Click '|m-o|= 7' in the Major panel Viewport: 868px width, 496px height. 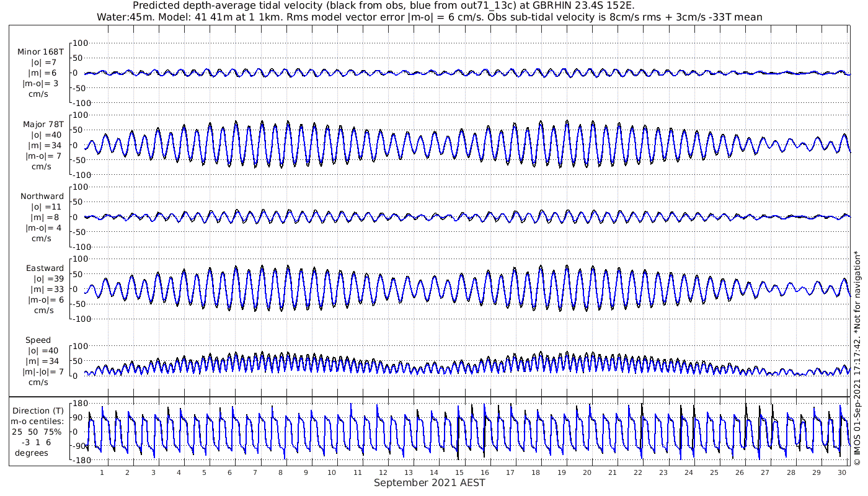(x=44, y=156)
